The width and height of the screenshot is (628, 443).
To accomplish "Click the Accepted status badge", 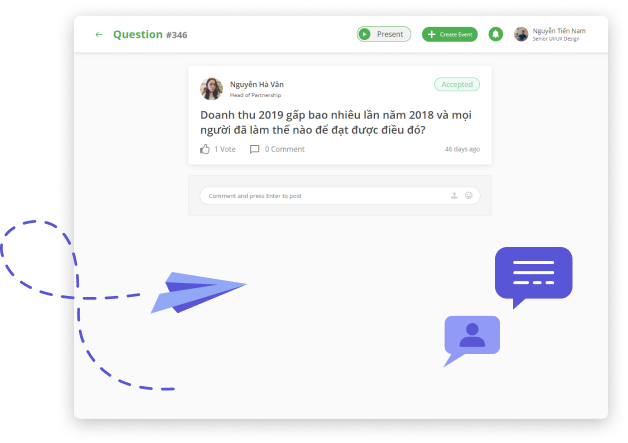I will [457, 85].
